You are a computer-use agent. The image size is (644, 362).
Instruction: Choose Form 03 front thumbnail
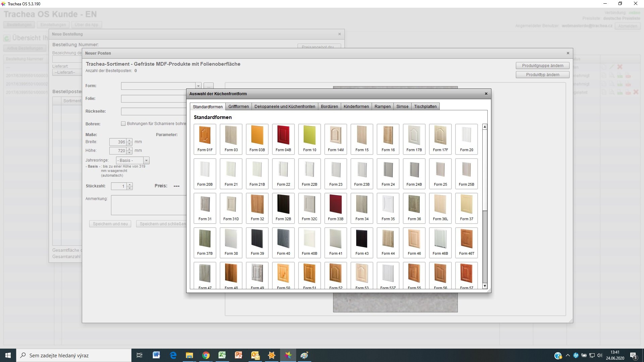point(231,139)
